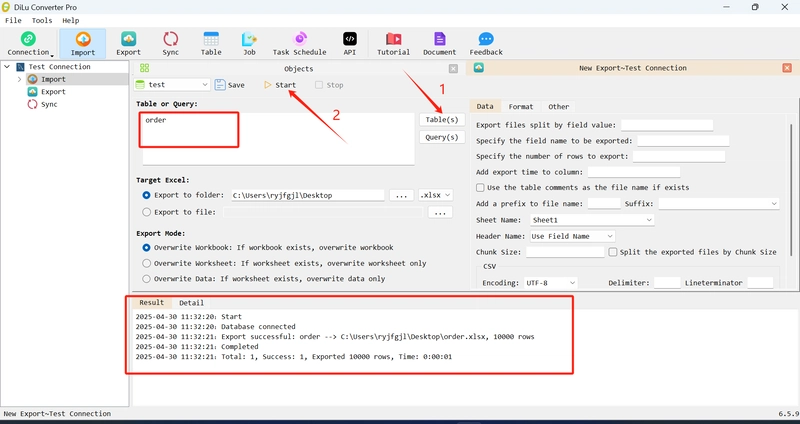Open the .xlsx file format dropdown

(x=435, y=195)
